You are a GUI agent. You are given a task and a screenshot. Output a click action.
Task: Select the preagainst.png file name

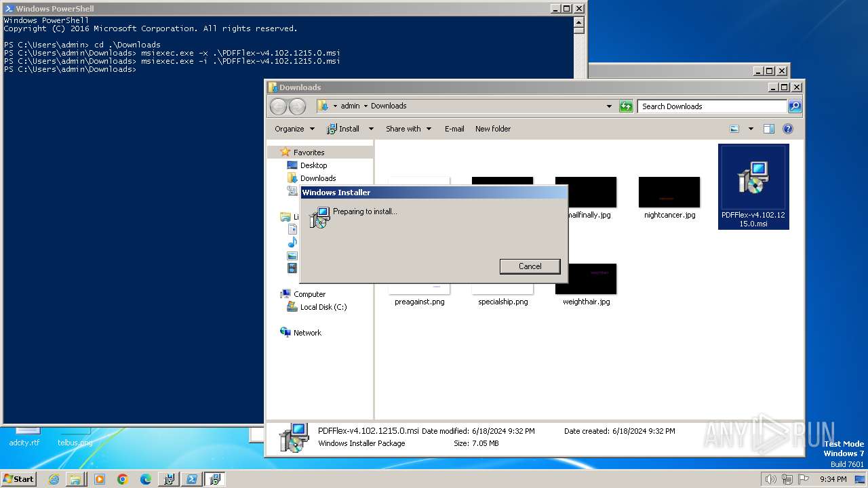[x=420, y=302]
